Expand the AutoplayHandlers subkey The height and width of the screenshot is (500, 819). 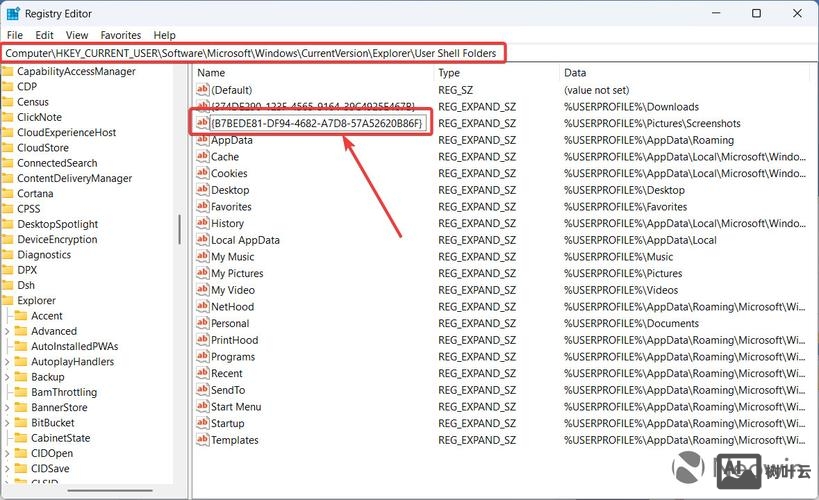(8, 362)
